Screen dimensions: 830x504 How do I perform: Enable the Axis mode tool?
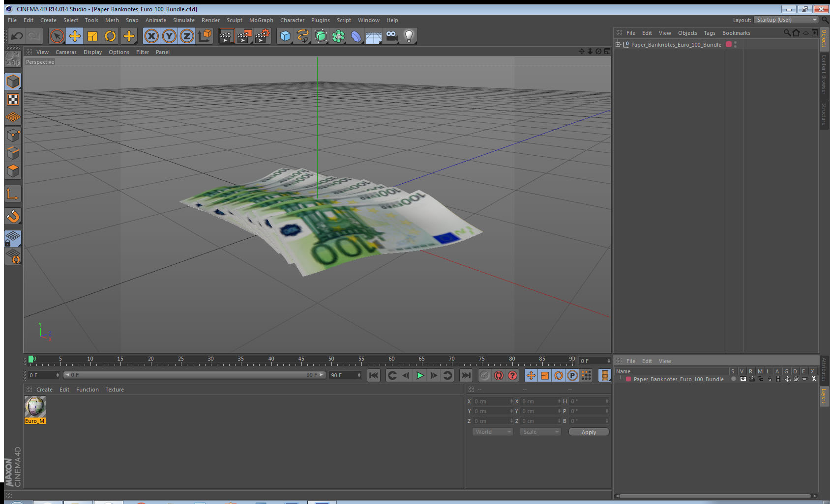(13, 194)
